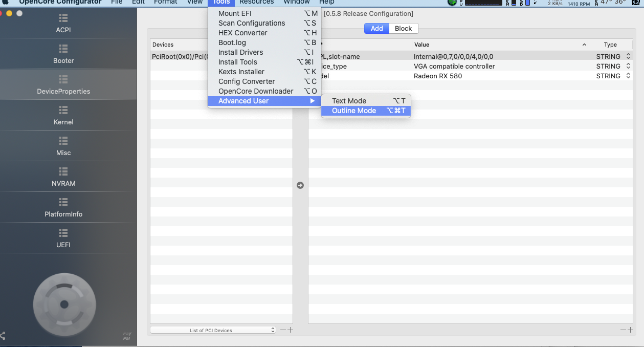The image size is (644, 347).
Task: Open OpenCore Downloader menu item
Action: click(x=263, y=91)
